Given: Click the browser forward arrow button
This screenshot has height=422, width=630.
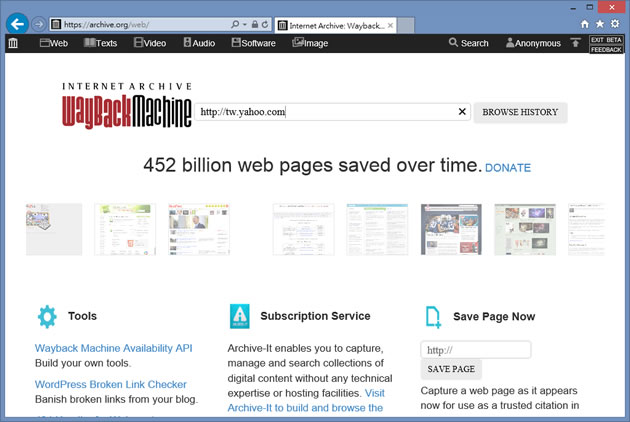Looking at the screenshot, I should [39, 25].
